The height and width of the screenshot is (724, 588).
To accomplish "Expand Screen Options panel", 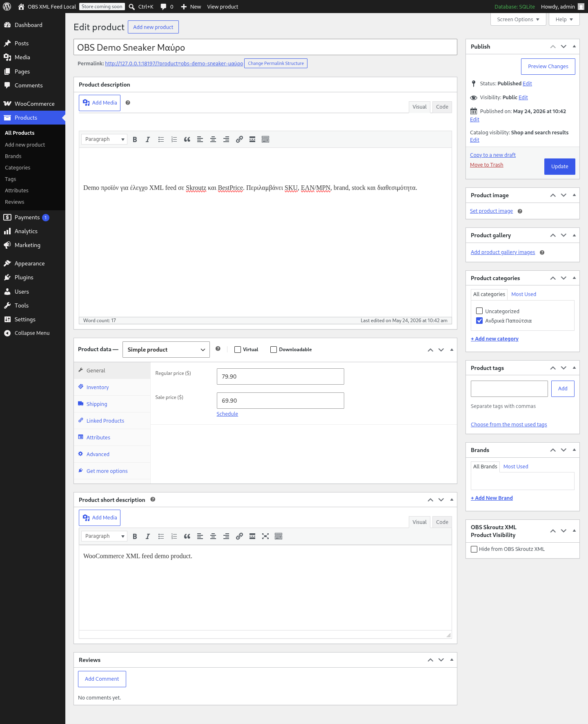I will point(518,19).
